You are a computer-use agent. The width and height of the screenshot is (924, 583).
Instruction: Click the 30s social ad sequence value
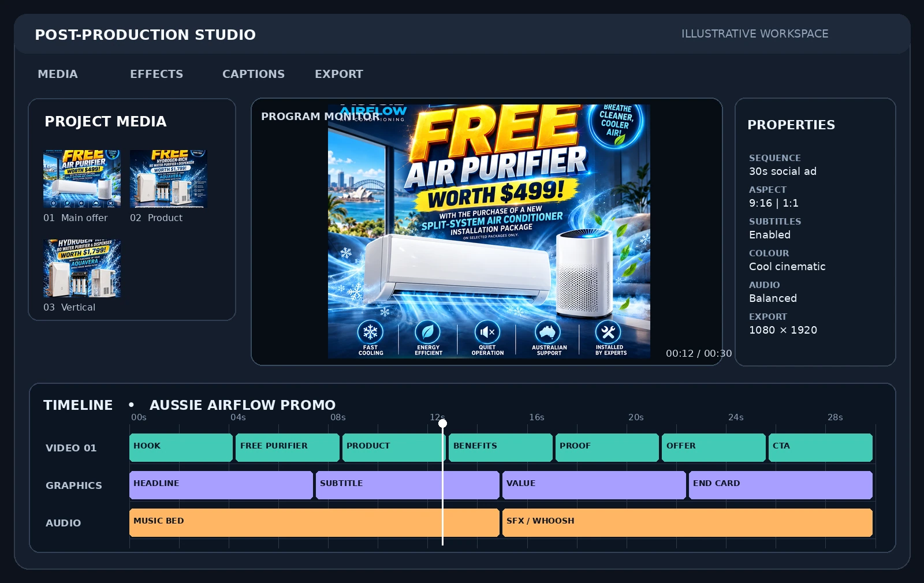pos(783,171)
